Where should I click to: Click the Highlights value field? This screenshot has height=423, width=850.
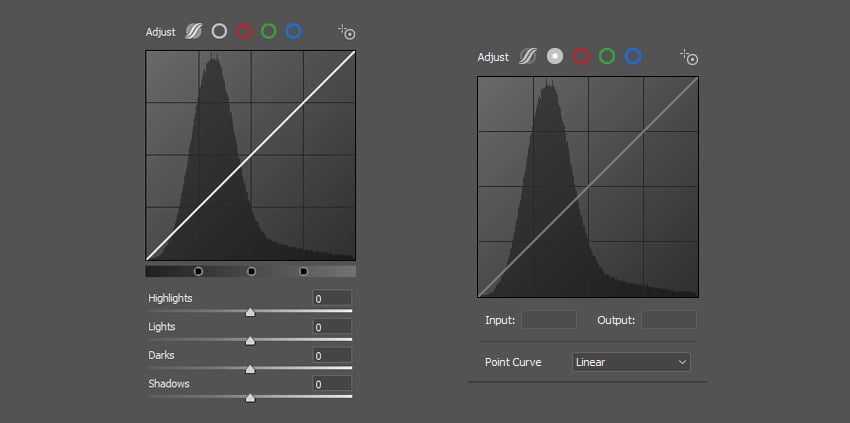332,298
